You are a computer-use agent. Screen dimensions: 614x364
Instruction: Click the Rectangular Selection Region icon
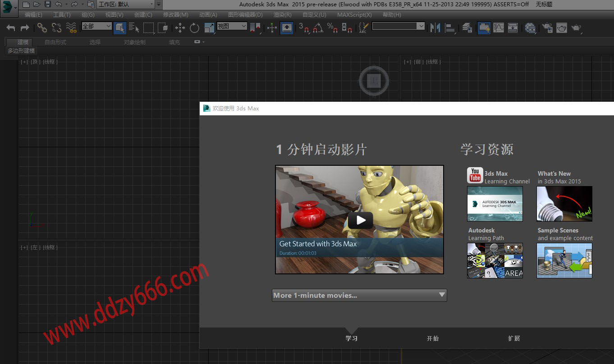click(149, 28)
